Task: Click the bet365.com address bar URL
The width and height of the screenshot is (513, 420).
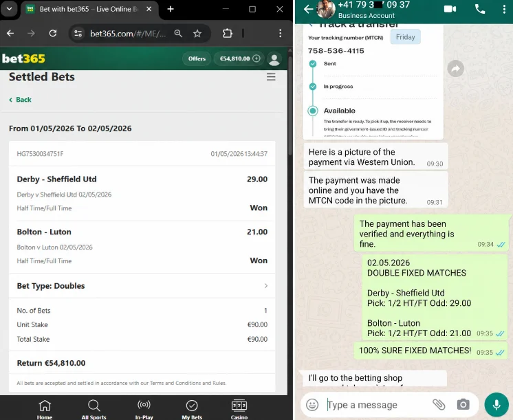Action: pos(128,34)
